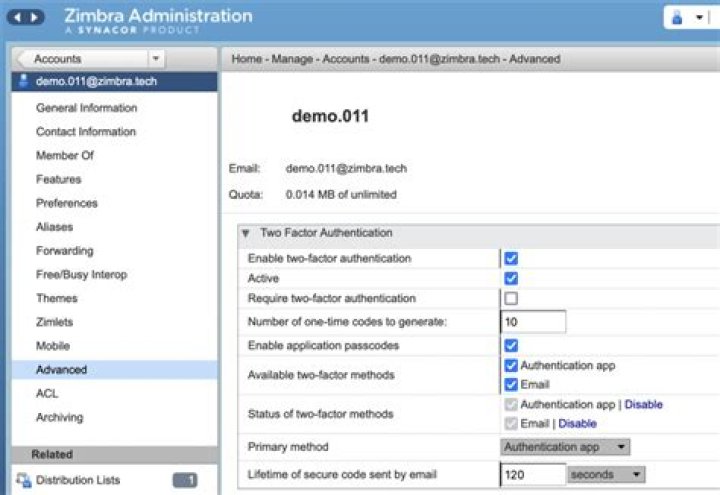Open the dropdown arrow next to user icon
720x495 pixels.
[699, 17]
